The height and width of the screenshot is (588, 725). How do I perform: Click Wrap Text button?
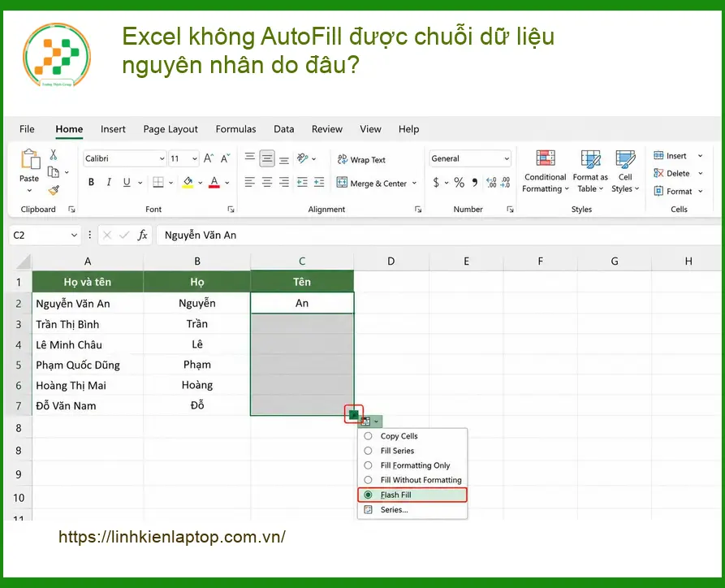361,160
